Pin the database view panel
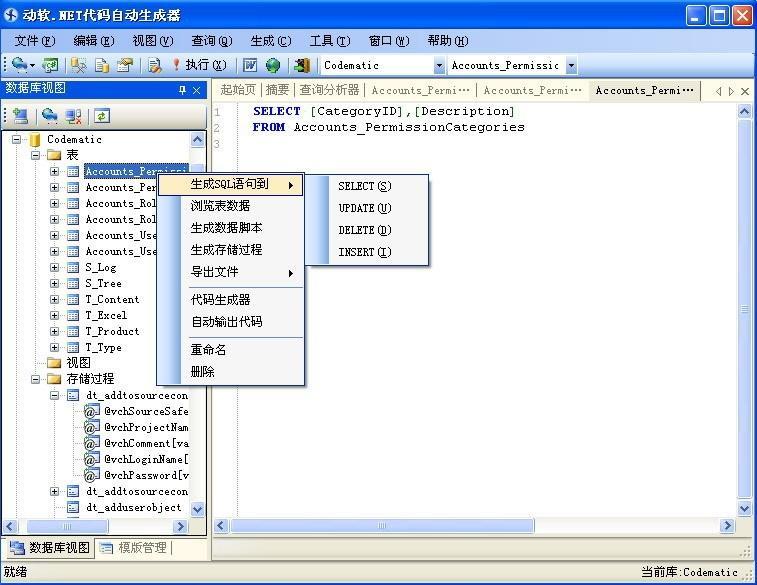The width and height of the screenshot is (757, 585). point(182,90)
